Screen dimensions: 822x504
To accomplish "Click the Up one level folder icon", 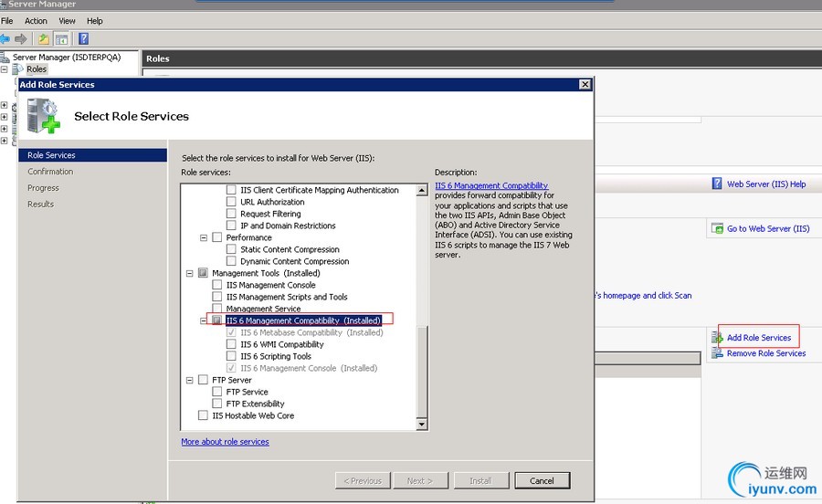I will (44, 38).
